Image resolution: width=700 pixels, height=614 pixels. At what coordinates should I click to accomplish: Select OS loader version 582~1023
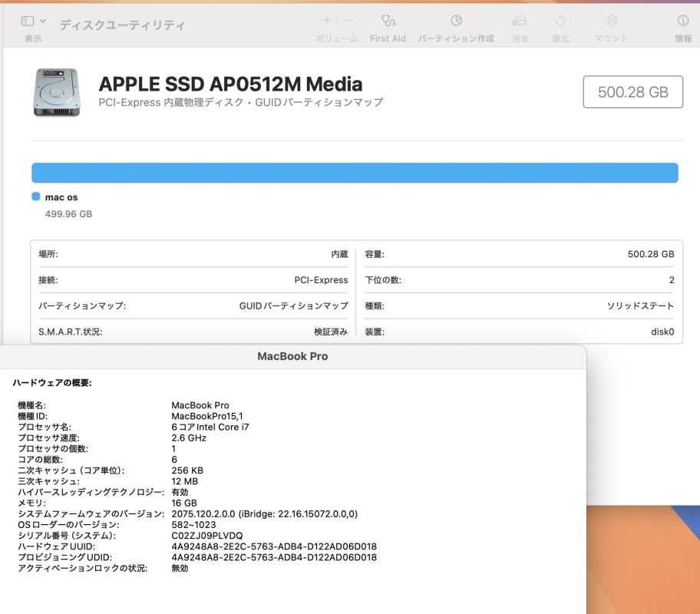193,525
